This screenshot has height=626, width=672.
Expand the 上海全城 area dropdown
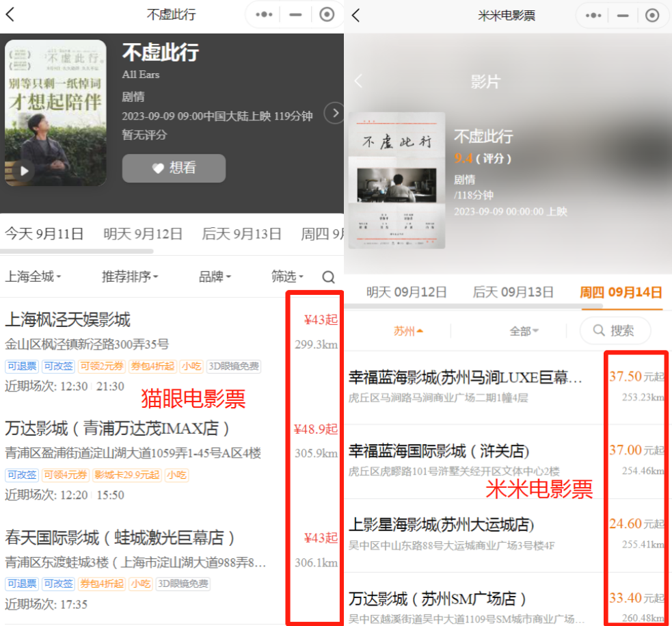tap(33, 276)
